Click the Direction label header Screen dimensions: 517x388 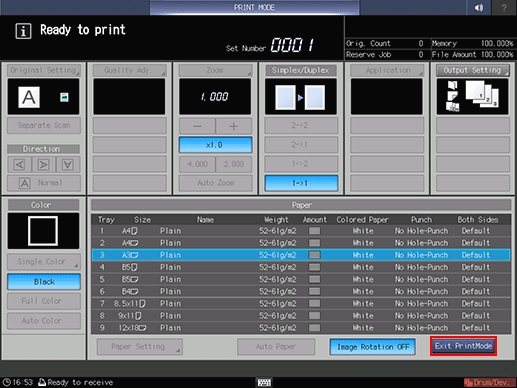pos(44,149)
